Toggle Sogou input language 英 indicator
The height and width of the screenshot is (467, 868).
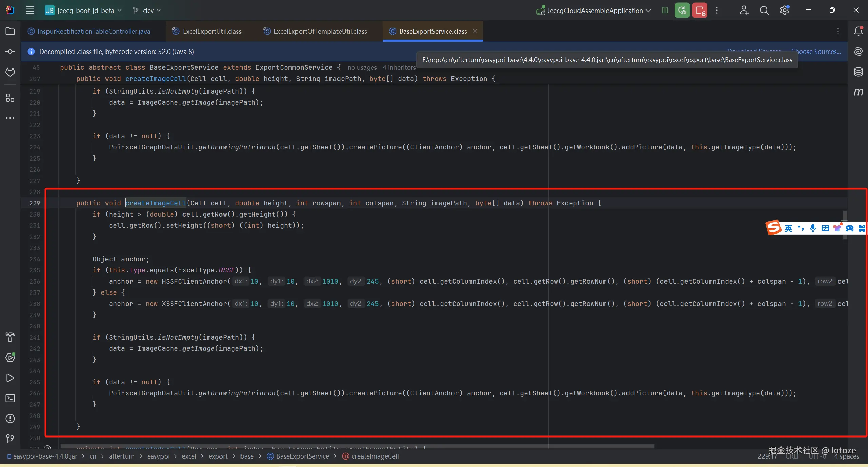pyautogui.click(x=788, y=228)
